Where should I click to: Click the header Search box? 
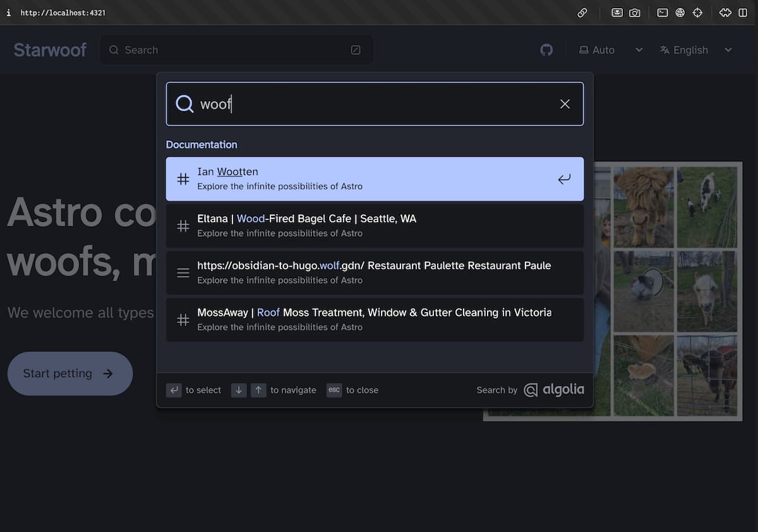click(236, 50)
